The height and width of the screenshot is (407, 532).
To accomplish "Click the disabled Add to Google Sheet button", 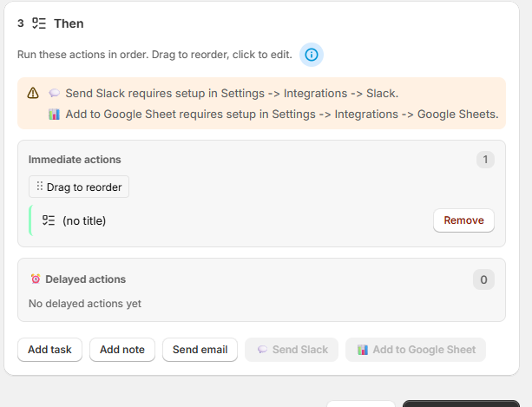I will pyautogui.click(x=416, y=350).
